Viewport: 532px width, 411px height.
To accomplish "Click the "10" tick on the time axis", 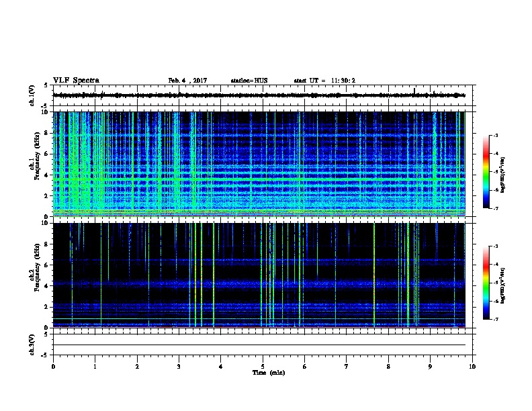I will (472, 366).
